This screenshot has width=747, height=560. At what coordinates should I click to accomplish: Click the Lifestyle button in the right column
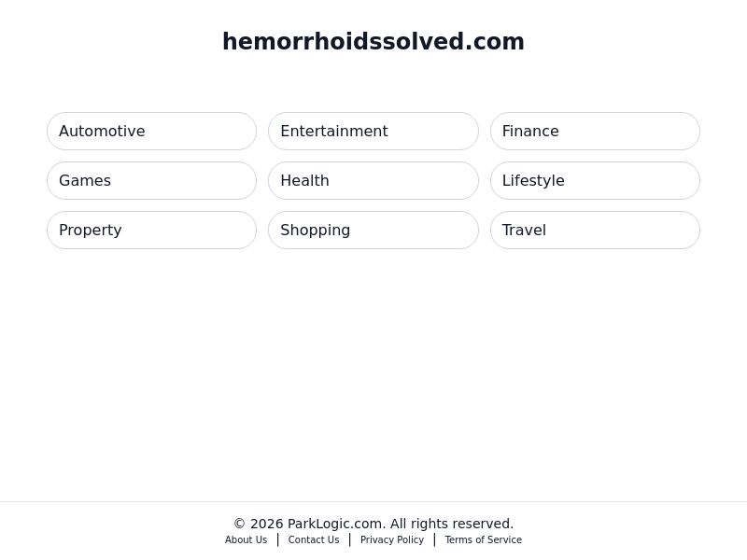point(595,180)
